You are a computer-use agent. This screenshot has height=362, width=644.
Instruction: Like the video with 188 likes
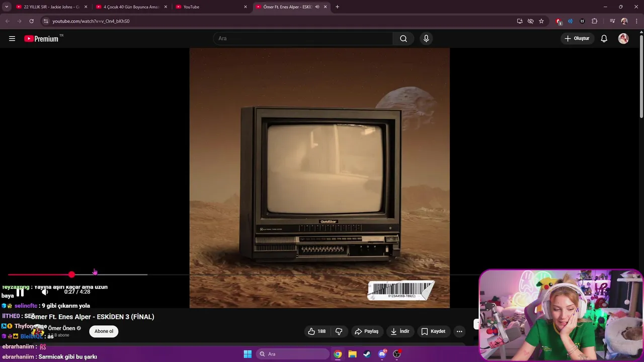click(x=317, y=331)
